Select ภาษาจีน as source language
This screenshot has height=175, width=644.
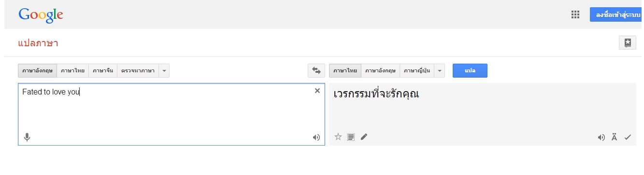pos(103,70)
